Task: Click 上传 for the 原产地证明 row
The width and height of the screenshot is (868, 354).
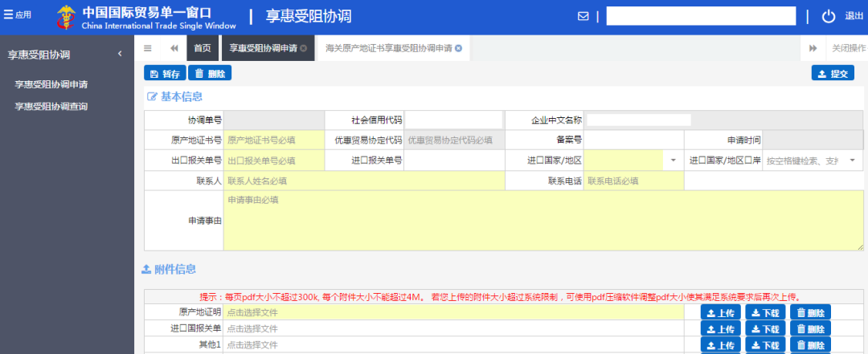Action: pyautogui.click(x=720, y=312)
